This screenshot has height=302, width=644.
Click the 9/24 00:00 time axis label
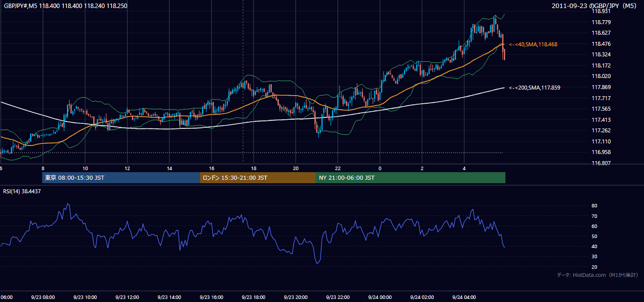pyautogui.click(x=380, y=297)
